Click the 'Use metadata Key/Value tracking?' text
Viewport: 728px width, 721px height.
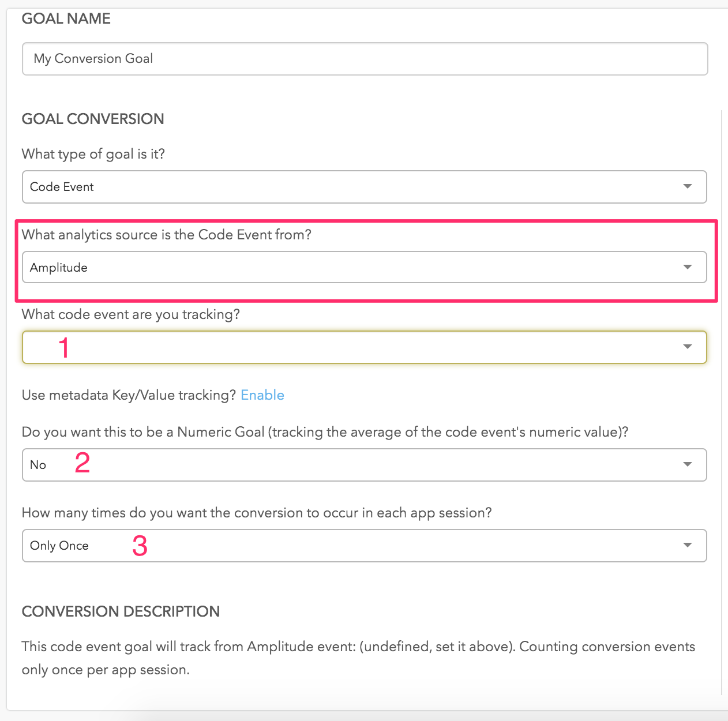[x=129, y=395]
